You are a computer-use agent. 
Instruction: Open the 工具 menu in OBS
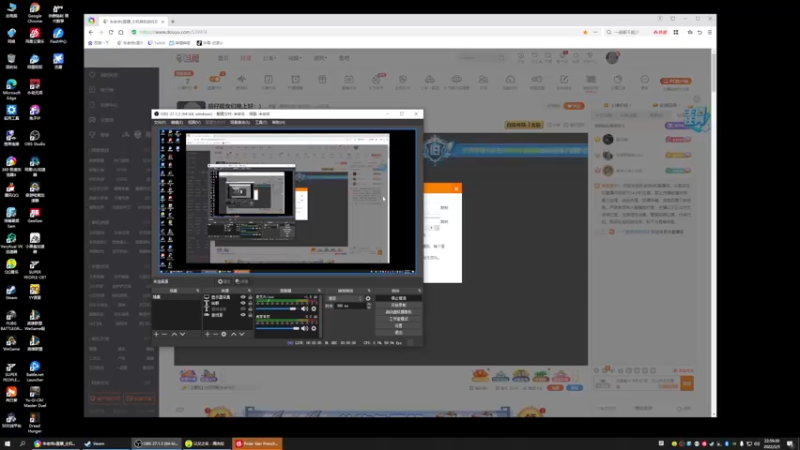click(x=261, y=122)
